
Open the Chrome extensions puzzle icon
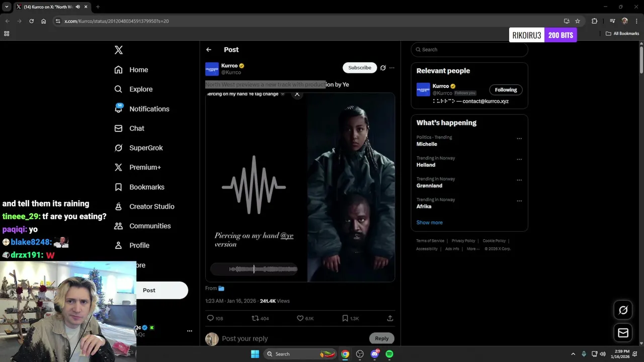595,21
